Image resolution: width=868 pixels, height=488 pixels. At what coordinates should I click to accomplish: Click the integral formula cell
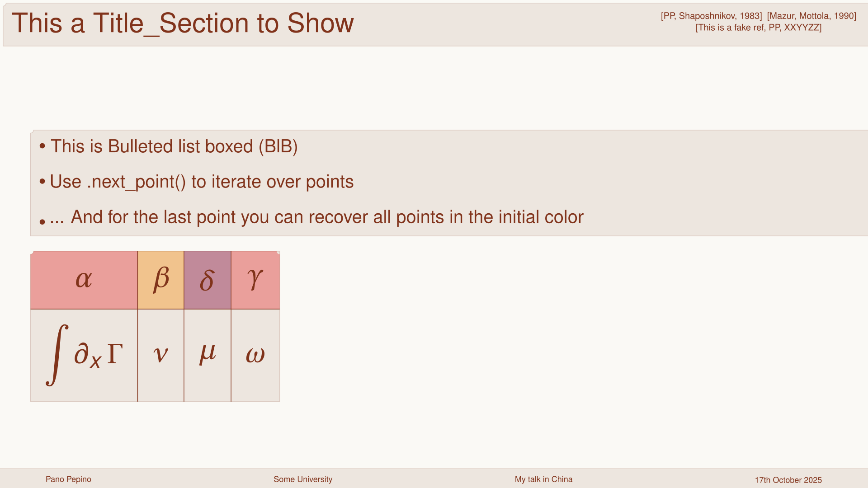(x=84, y=355)
